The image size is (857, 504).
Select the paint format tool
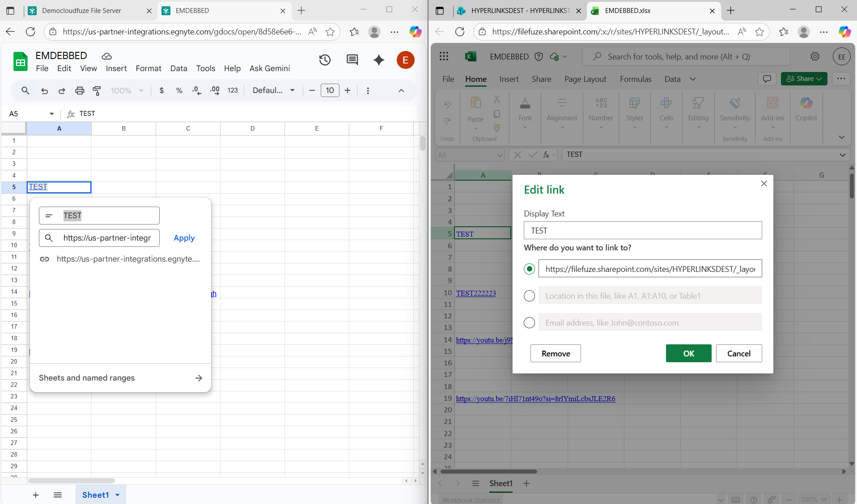97,90
